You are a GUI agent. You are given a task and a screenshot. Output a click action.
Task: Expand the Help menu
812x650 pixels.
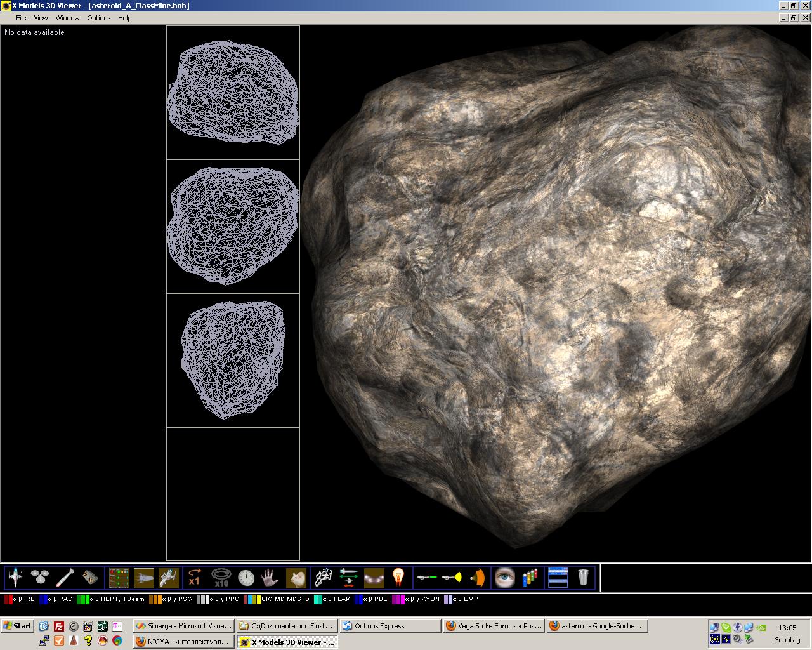pyautogui.click(x=125, y=18)
